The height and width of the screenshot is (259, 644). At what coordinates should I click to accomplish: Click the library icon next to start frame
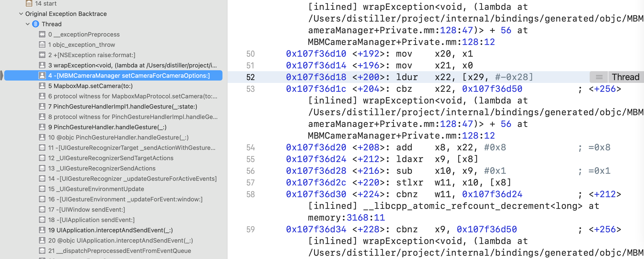pyautogui.click(x=29, y=4)
